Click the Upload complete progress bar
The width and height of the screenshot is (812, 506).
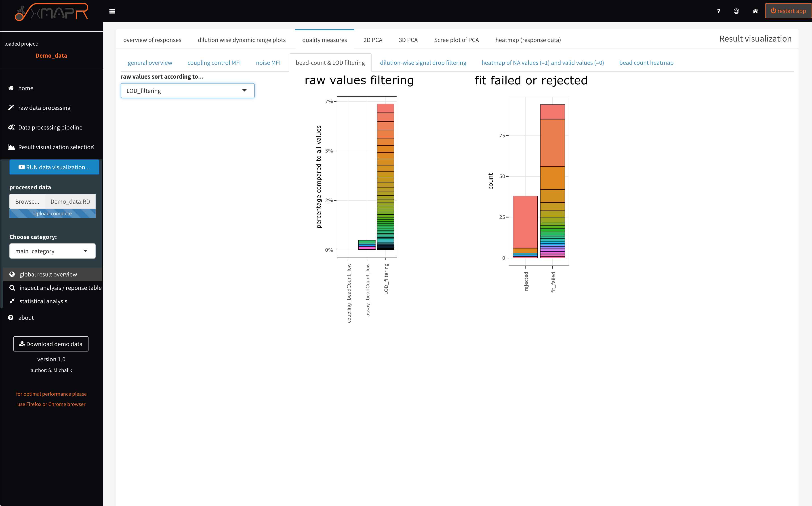52,213
